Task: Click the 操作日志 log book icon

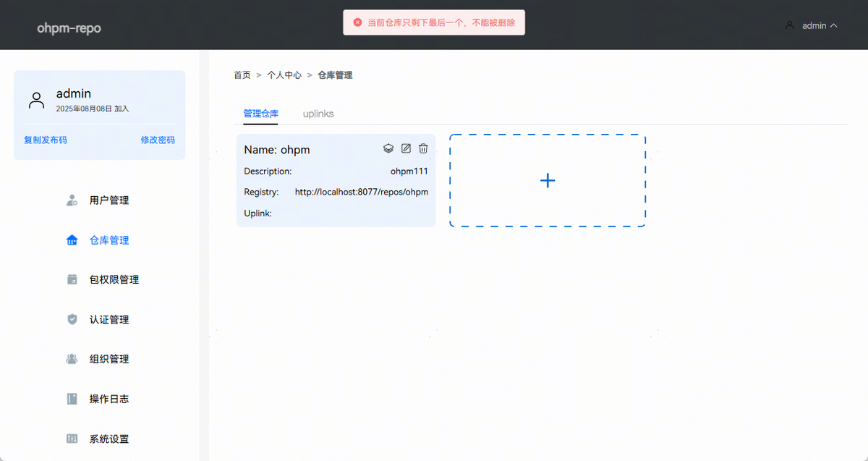Action: click(72, 399)
